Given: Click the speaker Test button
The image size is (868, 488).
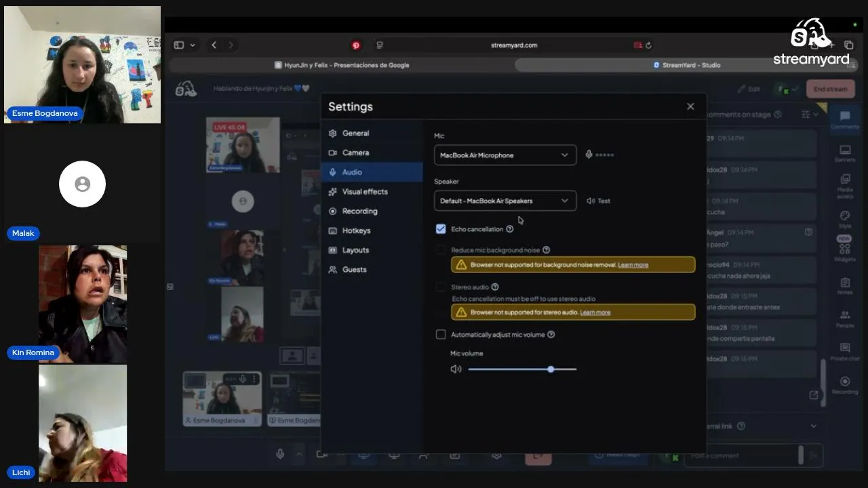Looking at the screenshot, I should [x=599, y=201].
